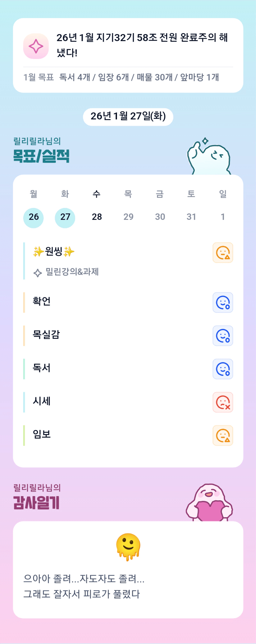
Task: Click the pink sparkle icon in header card
Action: point(36,46)
